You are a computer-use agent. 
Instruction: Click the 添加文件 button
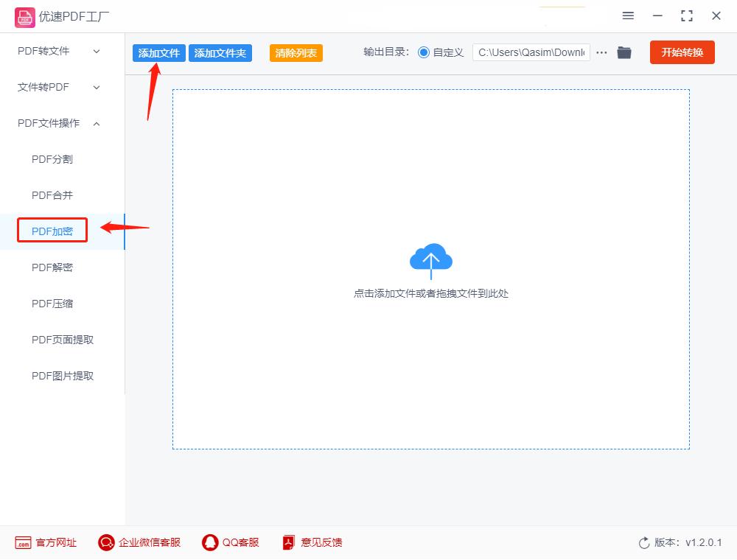click(x=158, y=52)
